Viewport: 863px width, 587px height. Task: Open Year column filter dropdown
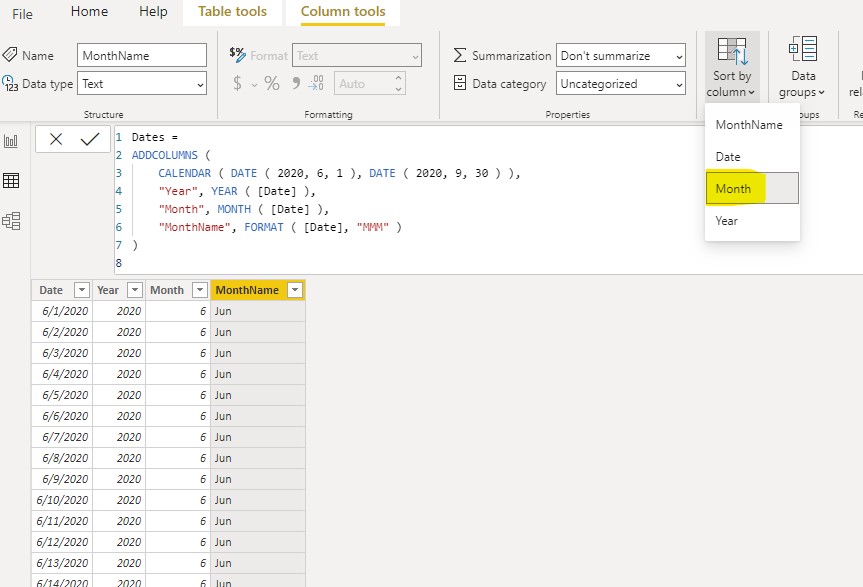pos(135,290)
